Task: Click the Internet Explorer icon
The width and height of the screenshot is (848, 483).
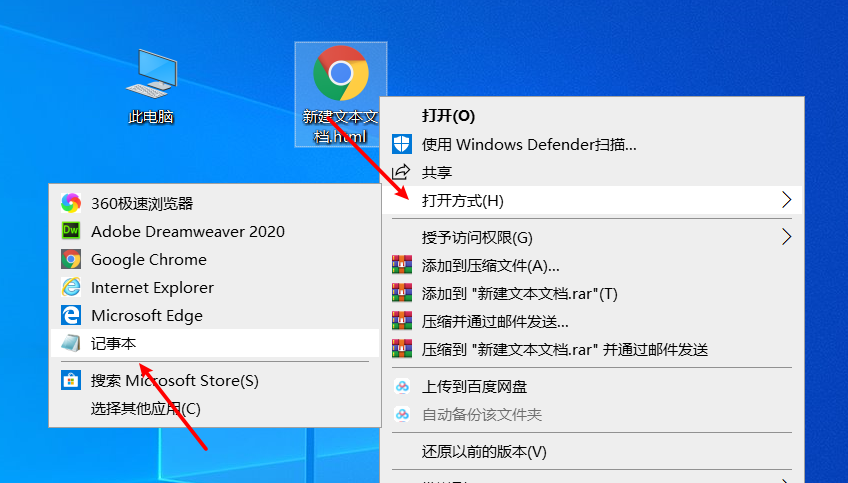Action: [x=71, y=287]
